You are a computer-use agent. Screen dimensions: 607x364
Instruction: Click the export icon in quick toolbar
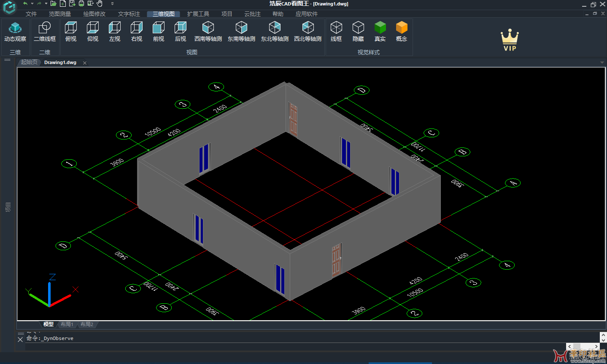91,3
